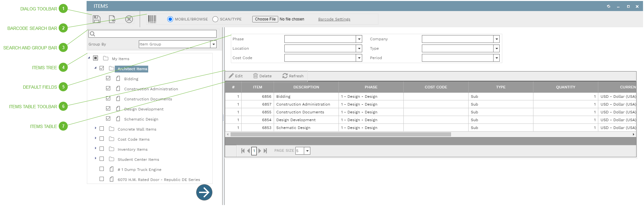
Task: Click the Concrete Wall Items folder icon
Action: pyautogui.click(x=112, y=129)
